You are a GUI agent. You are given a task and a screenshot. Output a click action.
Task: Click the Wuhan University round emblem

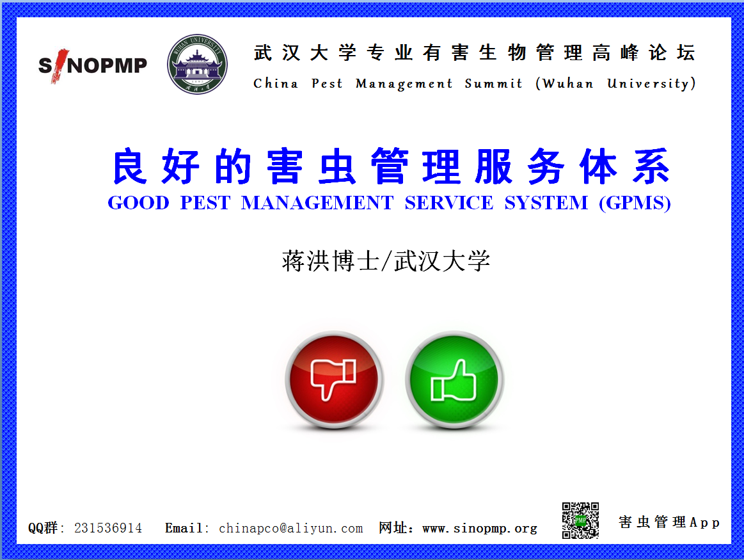coord(197,65)
